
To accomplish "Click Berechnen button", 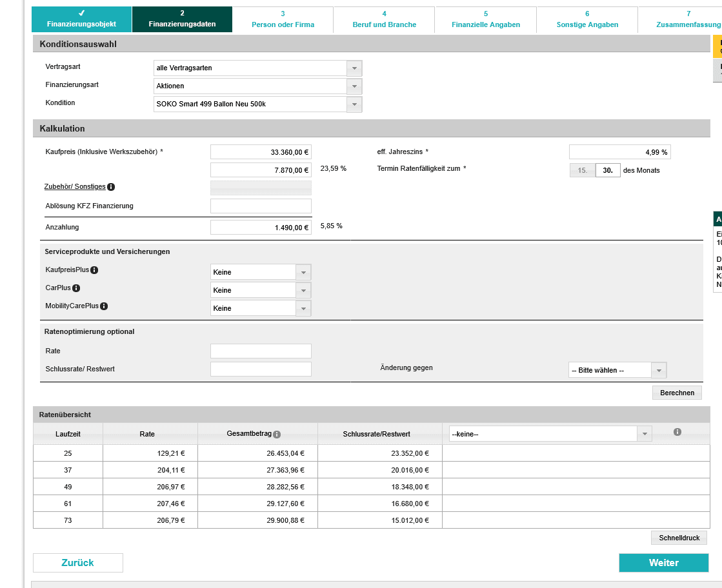I will 677,393.
